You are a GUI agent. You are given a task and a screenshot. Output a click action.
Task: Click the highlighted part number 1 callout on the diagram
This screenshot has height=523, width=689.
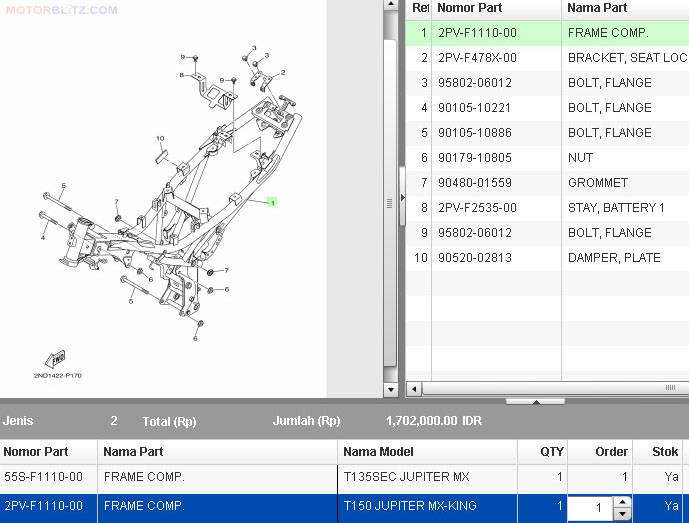point(271,202)
